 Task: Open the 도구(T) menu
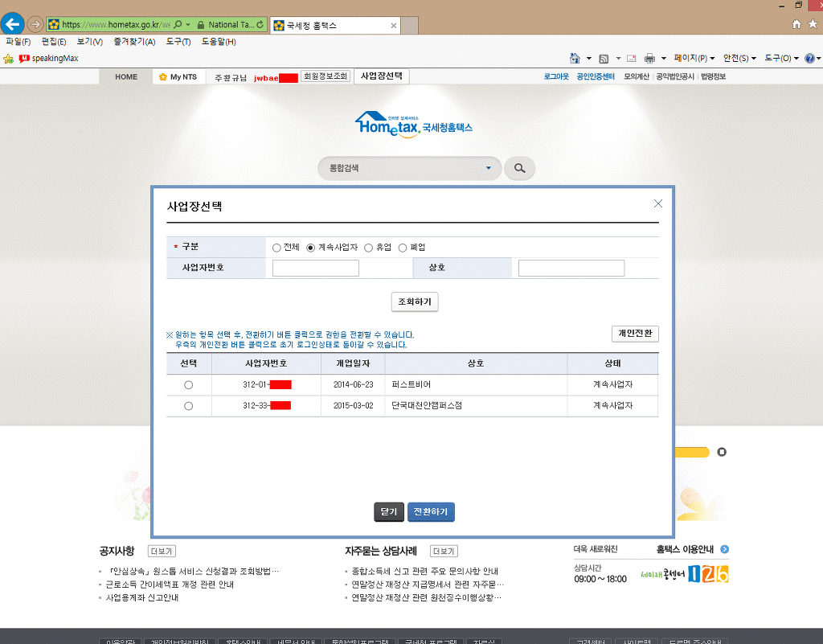coord(178,42)
